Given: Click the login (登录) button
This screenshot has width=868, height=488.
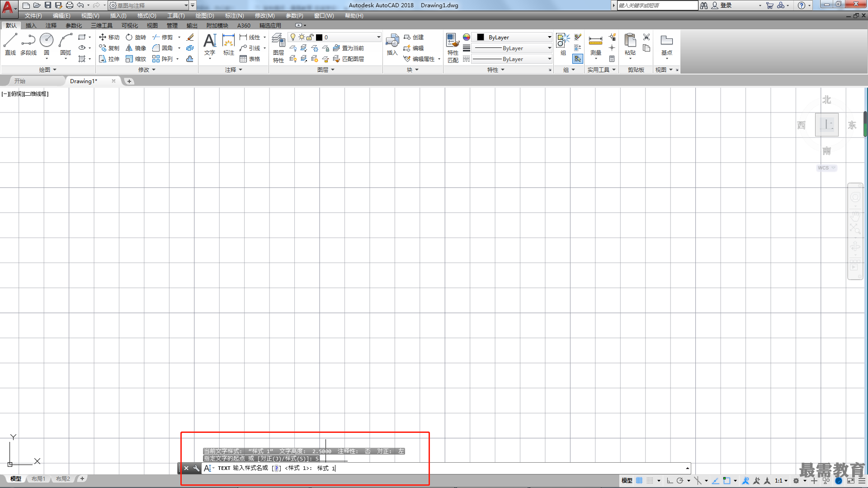Looking at the screenshot, I should [x=722, y=5].
